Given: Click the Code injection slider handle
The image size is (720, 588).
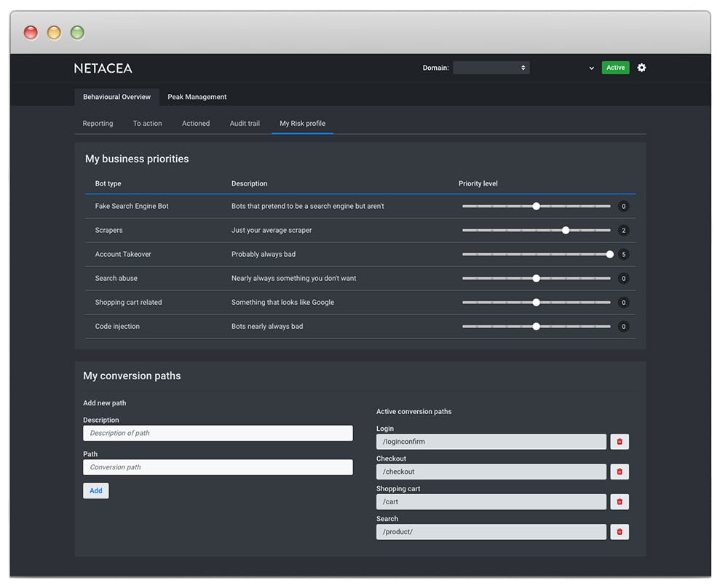Looking at the screenshot, I should click(536, 326).
